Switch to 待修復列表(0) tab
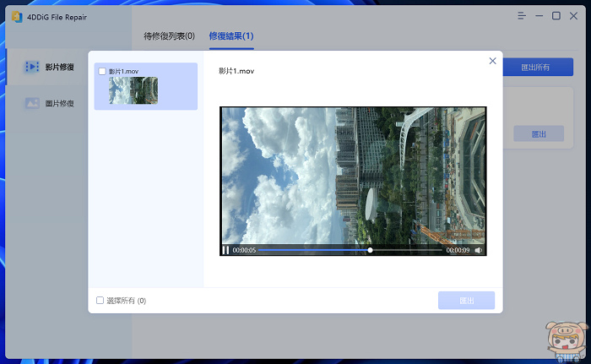591x364 pixels. 167,35
